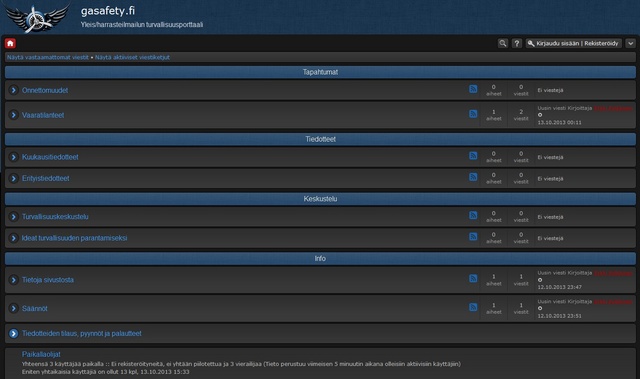640x379 pixels.
Task: View latest post icon in Tietoja sivustosta row
Action: point(540,280)
